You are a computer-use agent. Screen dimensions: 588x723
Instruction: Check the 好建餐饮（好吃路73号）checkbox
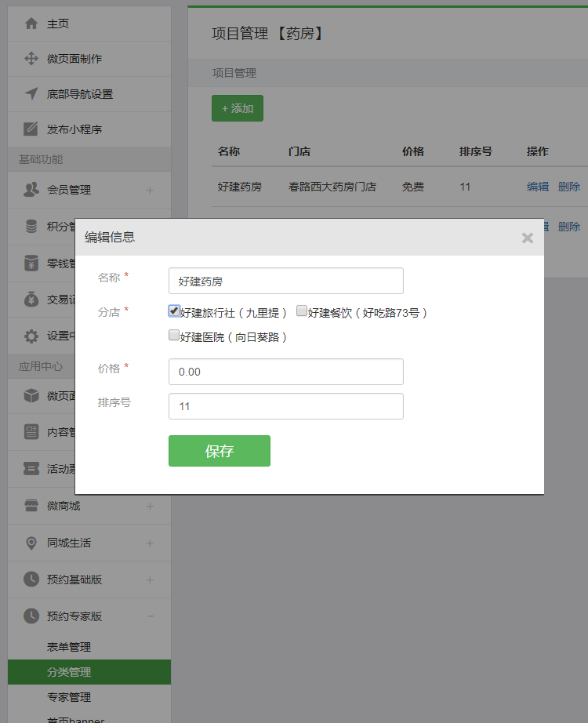coord(302,311)
